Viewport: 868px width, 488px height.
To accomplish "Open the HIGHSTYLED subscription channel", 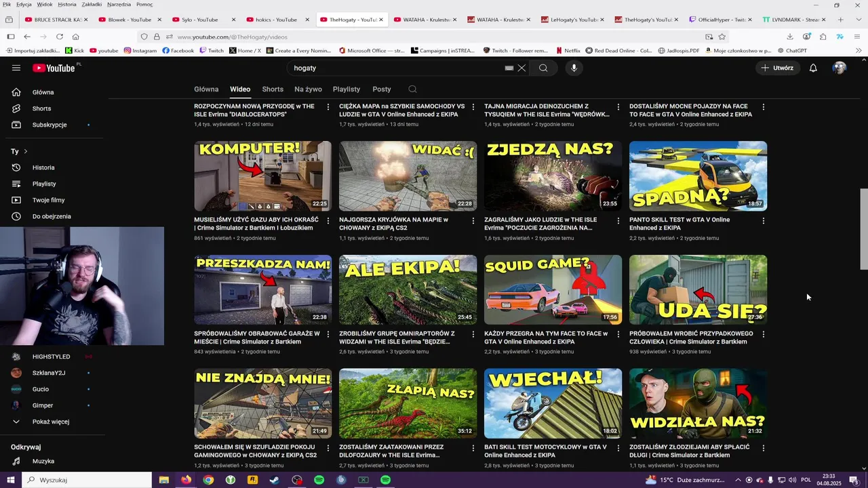I will [x=52, y=357].
